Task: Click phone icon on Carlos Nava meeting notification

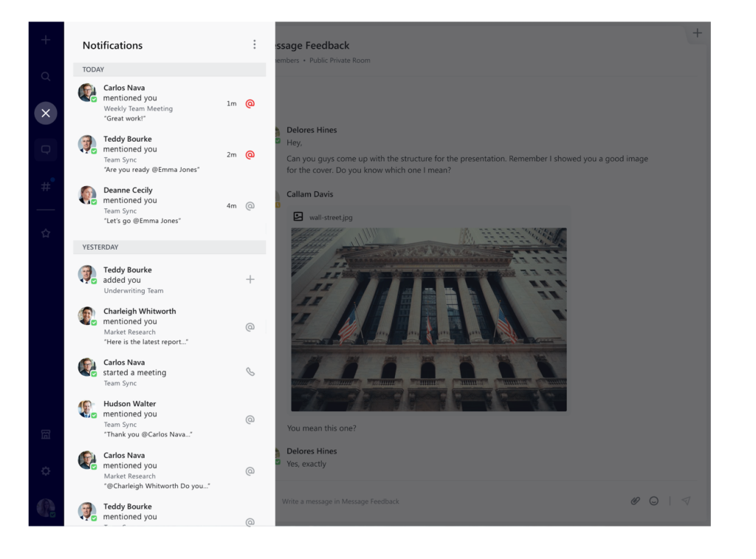Action: tap(250, 372)
